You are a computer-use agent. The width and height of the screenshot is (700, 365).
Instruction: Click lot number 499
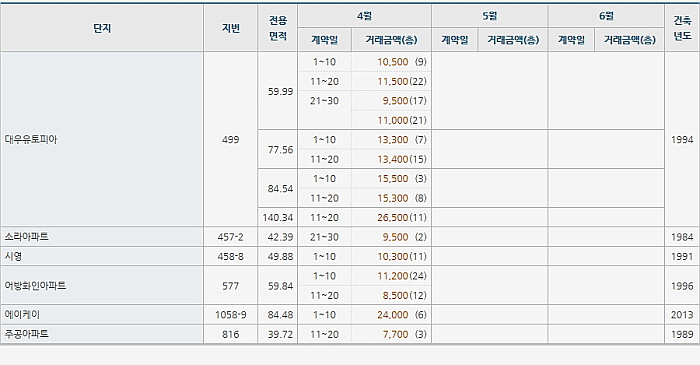tap(230, 140)
